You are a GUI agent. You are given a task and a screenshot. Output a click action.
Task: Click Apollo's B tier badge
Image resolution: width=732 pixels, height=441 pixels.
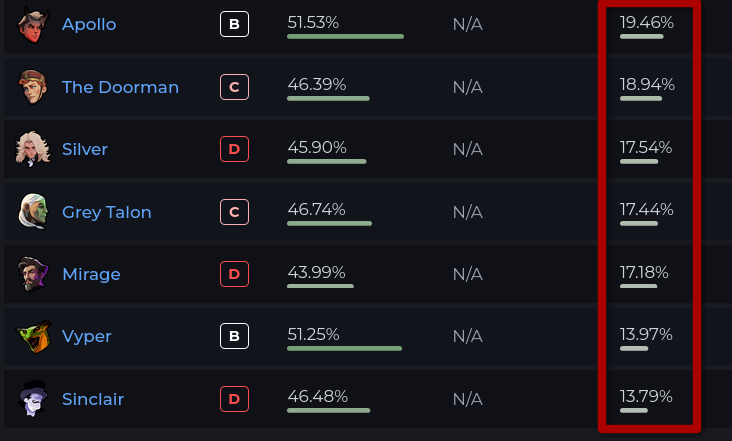pos(234,24)
